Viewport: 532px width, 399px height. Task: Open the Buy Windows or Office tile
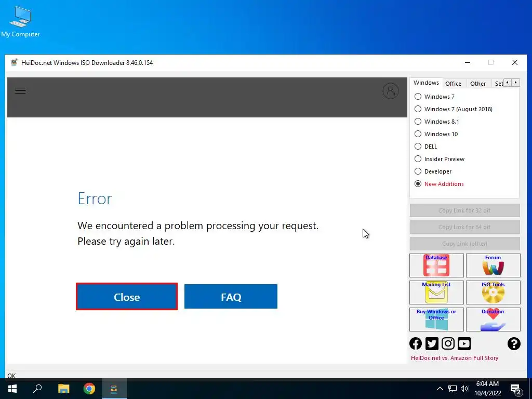coord(436,320)
